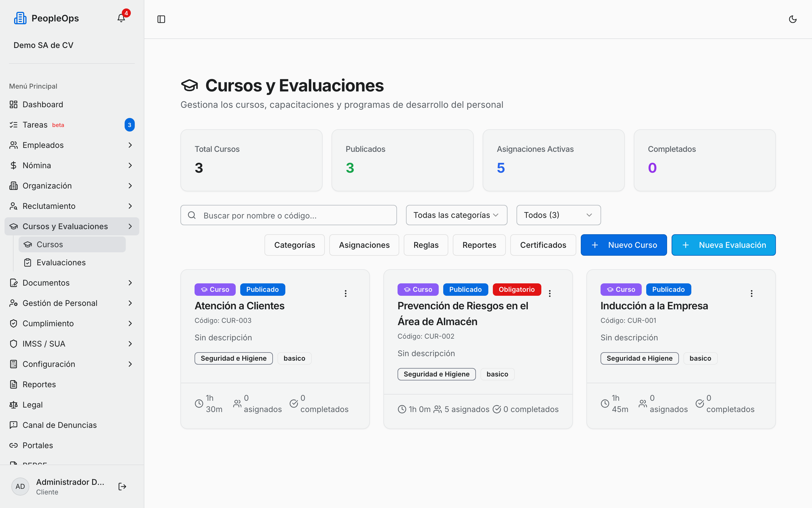Open the Cursos submenu item
This screenshot has width=812, height=508.
coord(72,244)
